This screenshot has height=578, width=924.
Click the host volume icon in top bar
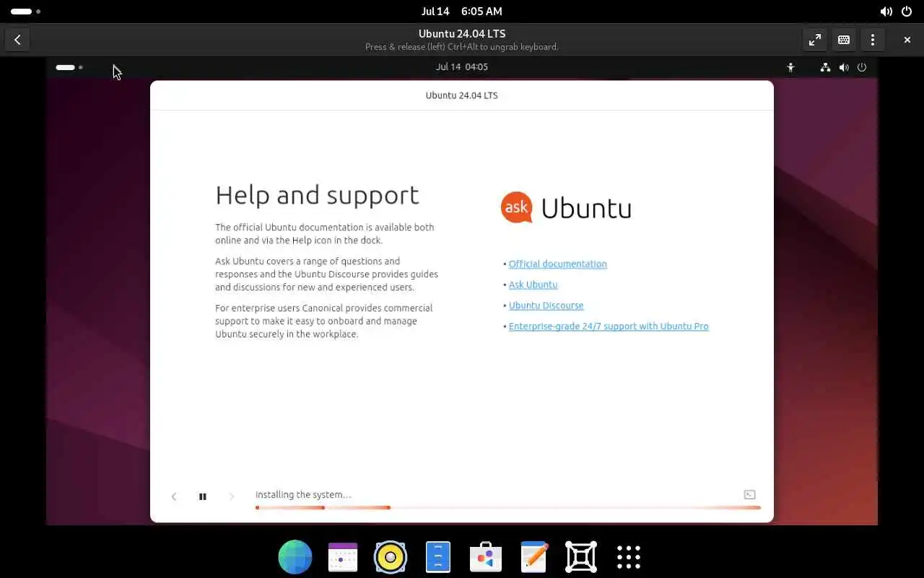(886, 12)
